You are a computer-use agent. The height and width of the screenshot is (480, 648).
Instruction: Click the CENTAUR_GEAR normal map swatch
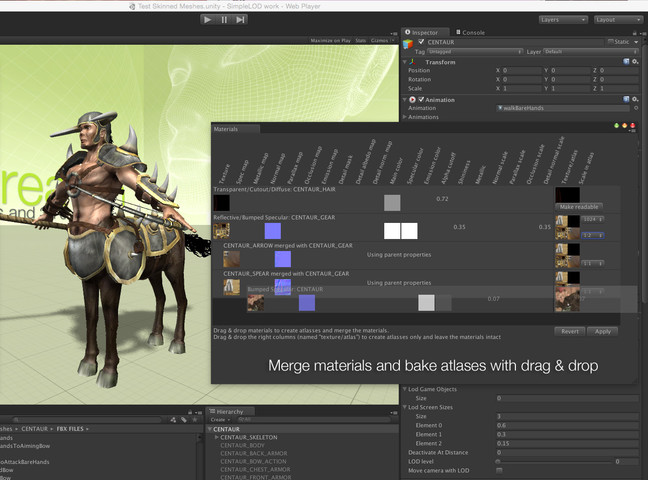click(x=273, y=231)
